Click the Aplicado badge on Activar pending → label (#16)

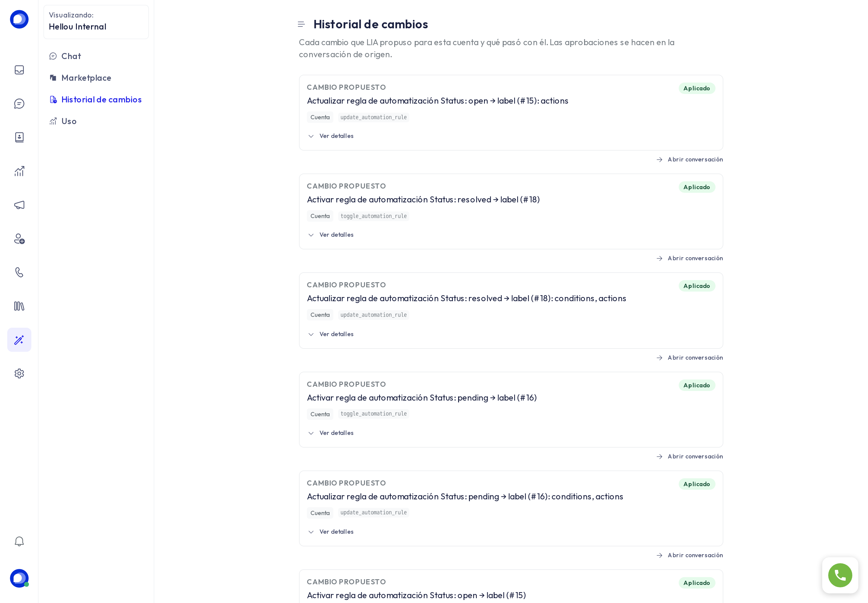[697, 385]
